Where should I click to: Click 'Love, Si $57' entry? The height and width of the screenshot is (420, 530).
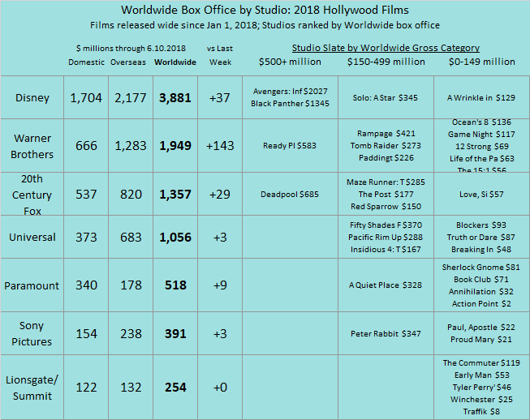(x=481, y=195)
